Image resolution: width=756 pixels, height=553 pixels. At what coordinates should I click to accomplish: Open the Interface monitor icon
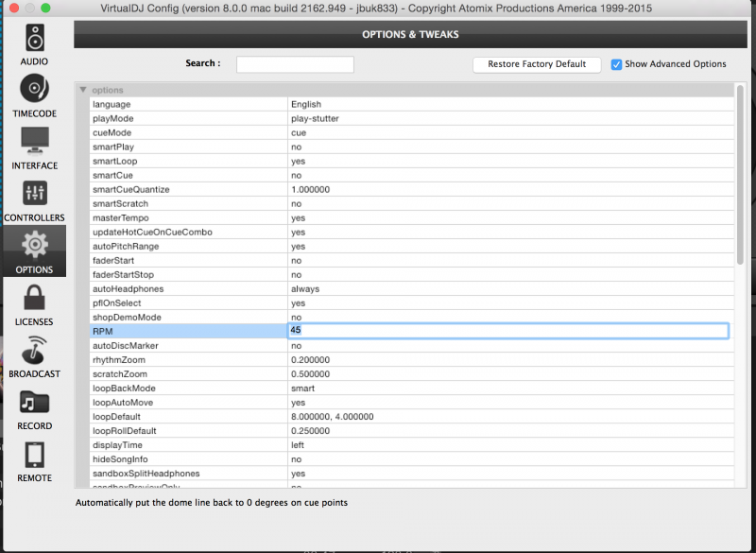(35, 142)
